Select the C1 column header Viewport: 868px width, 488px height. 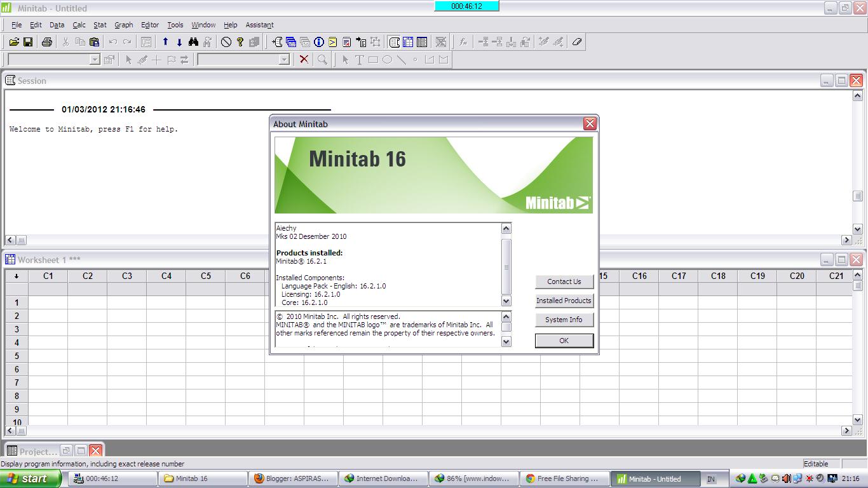[x=48, y=276]
